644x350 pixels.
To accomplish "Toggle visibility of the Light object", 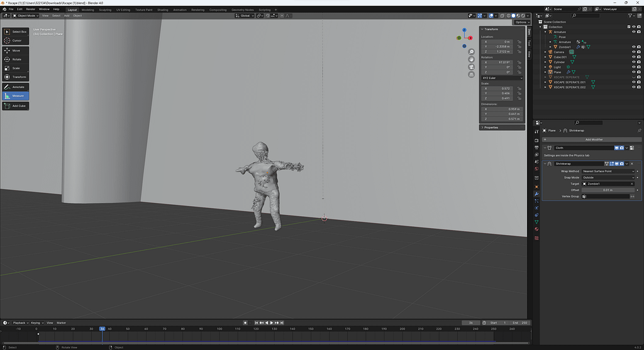I will (x=633, y=67).
